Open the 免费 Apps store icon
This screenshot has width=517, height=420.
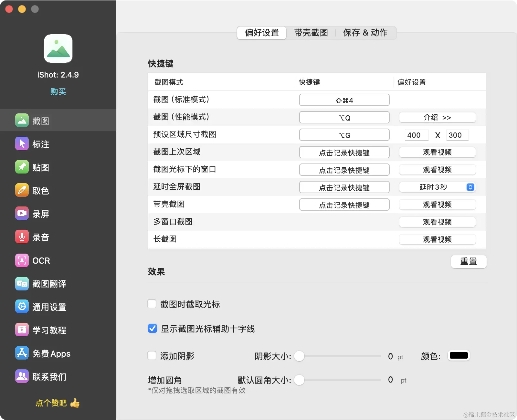click(22, 353)
